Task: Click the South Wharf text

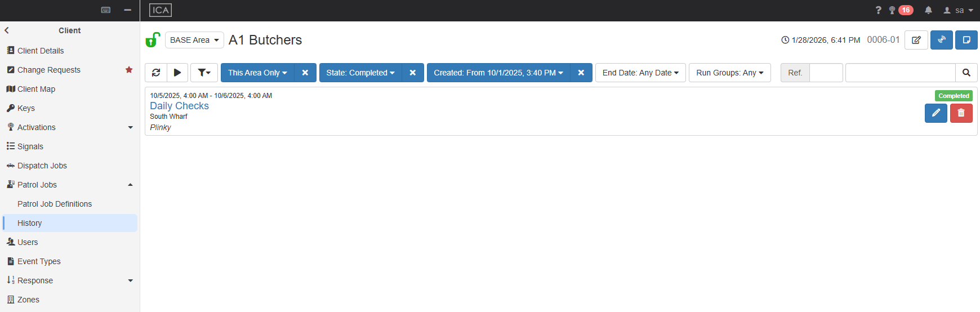Action: pyautogui.click(x=168, y=117)
